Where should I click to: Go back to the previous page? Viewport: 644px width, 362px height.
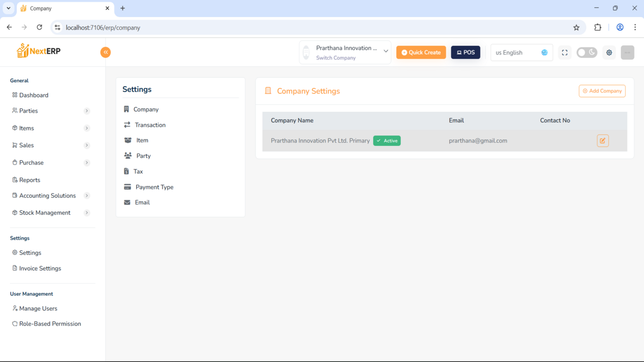coord(9,28)
